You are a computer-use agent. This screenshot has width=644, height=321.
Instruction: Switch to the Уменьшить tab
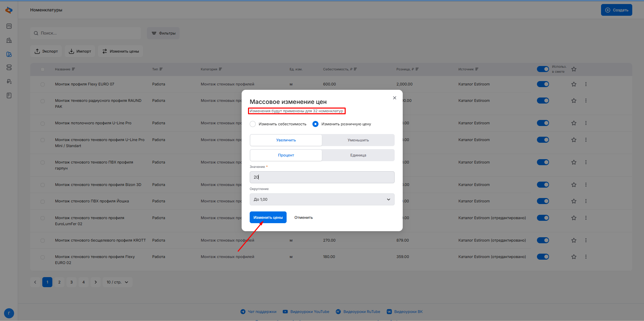click(358, 140)
